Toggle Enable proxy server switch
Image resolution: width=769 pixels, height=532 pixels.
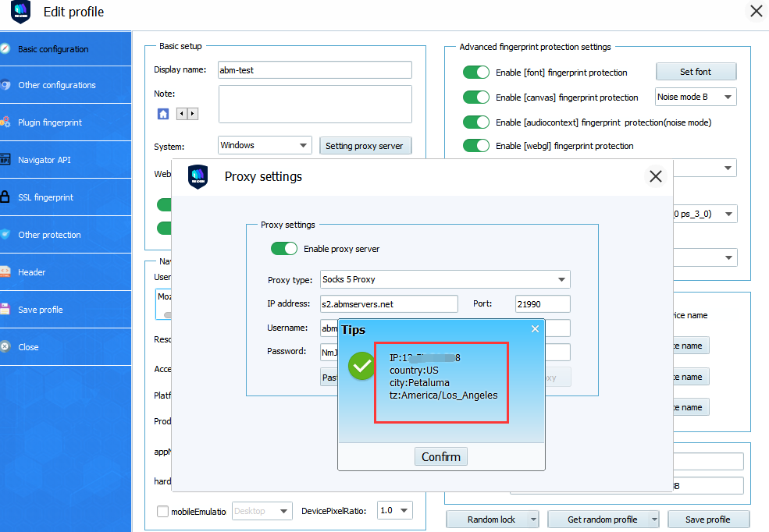pyautogui.click(x=284, y=249)
